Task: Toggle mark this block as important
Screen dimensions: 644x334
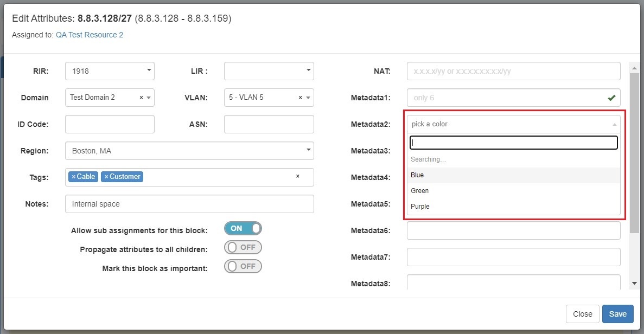Action: (243, 266)
